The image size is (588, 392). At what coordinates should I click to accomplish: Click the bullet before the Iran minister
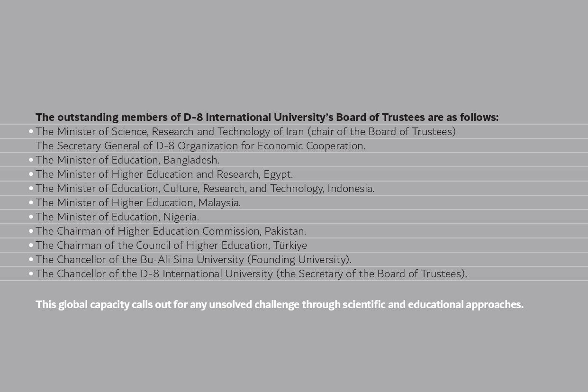tap(31, 131)
